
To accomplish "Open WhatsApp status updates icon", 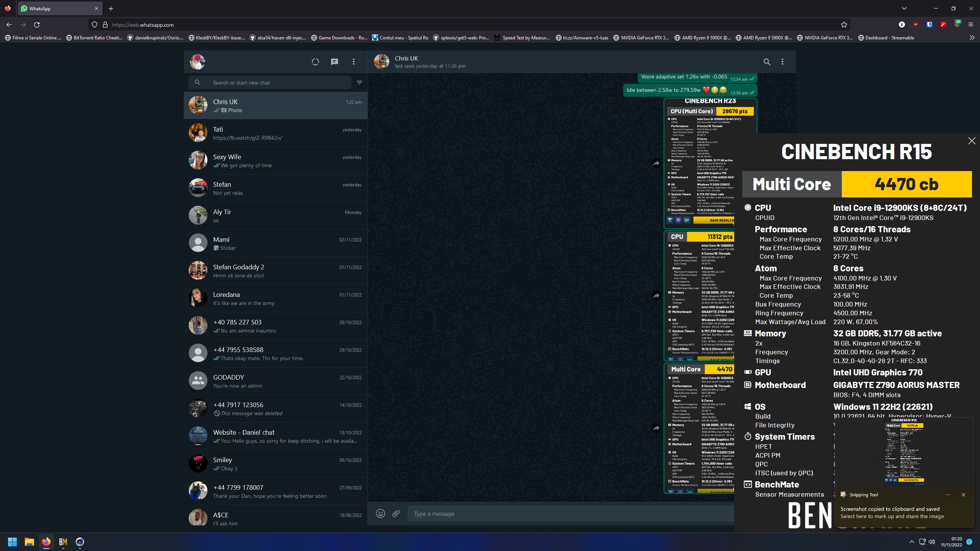I will click(315, 62).
